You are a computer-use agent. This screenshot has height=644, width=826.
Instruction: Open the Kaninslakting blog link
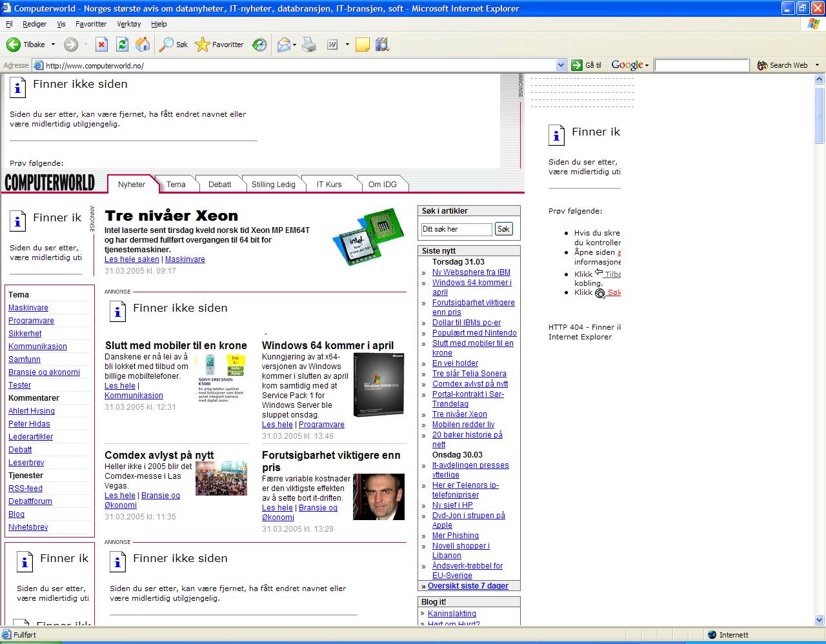(452, 614)
